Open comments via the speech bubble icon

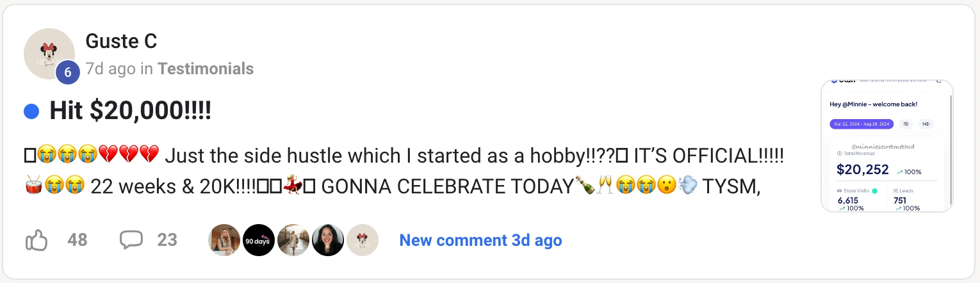pos(131,240)
